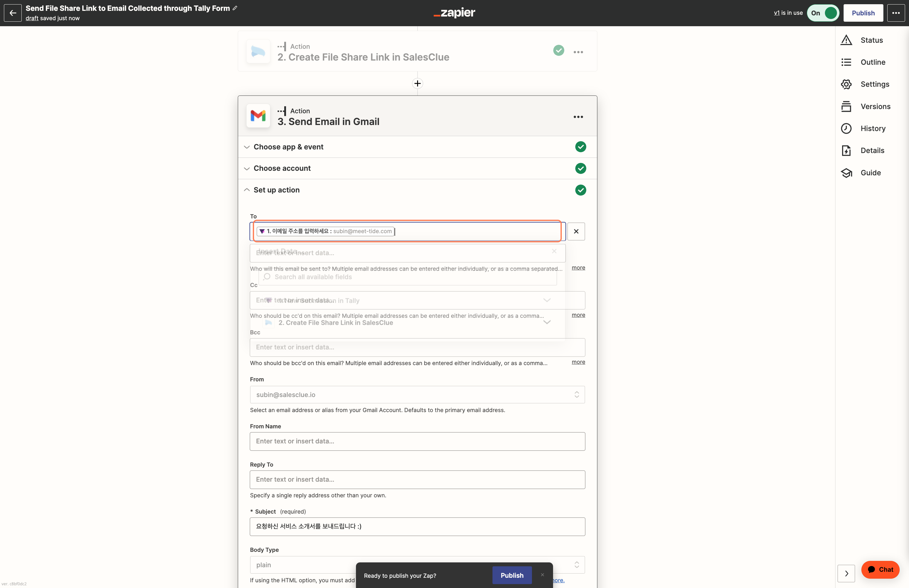This screenshot has width=909, height=588.
Task: Open the Chat support button
Action: coord(880,570)
